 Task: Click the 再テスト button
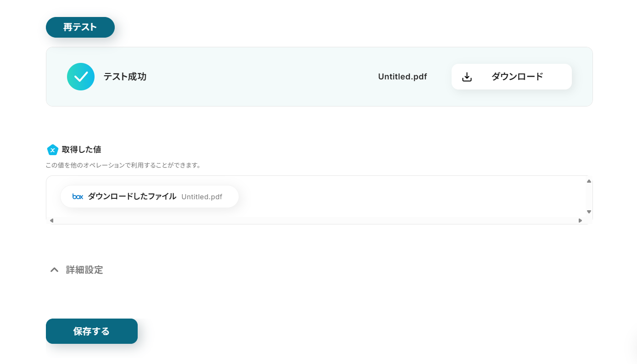(80, 27)
